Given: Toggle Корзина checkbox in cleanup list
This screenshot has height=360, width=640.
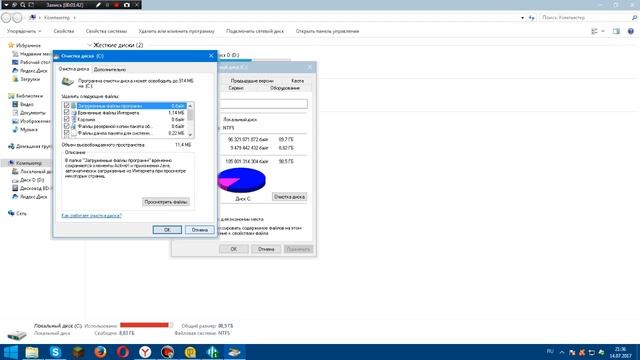Looking at the screenshot, I should click(x=67, y=120).
